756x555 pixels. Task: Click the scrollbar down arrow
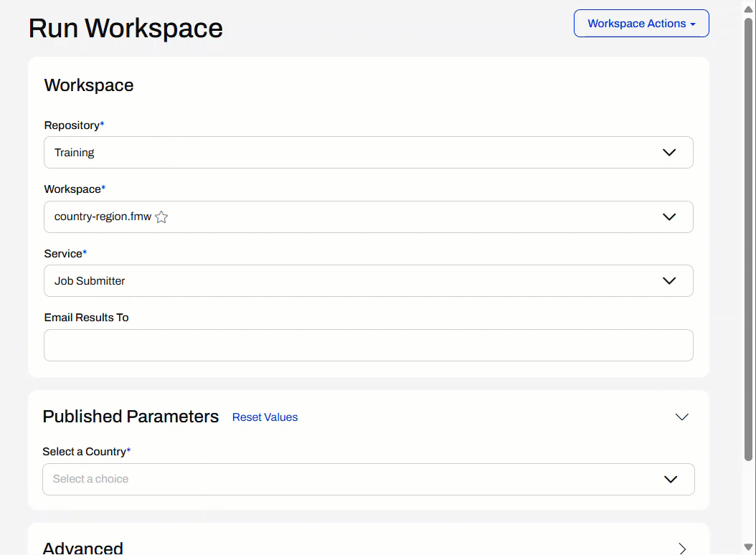pos(748,547)
